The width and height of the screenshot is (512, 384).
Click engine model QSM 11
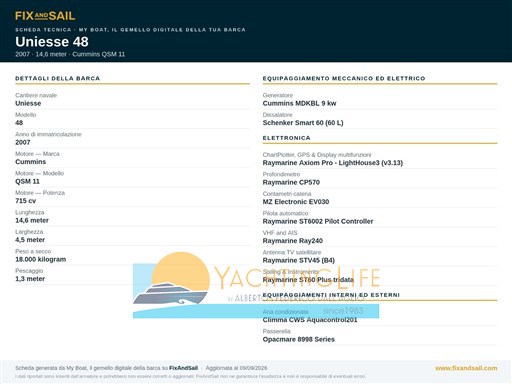[27, 181]
